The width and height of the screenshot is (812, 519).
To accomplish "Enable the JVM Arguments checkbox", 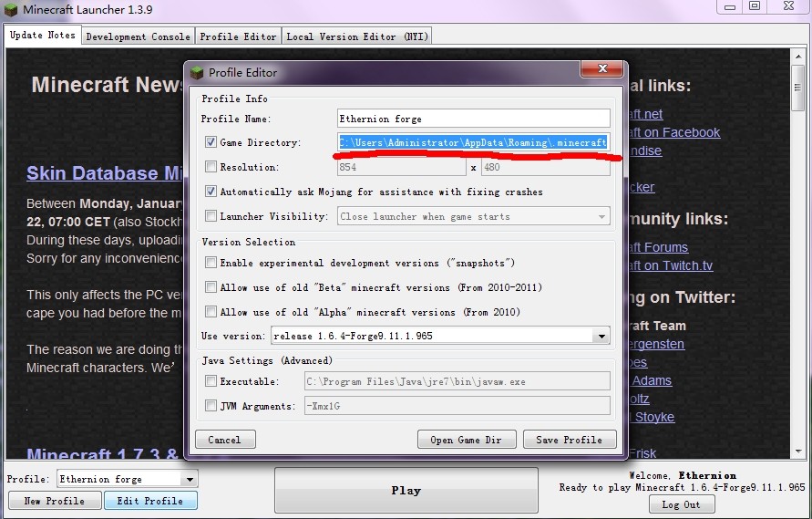I will point(211,406).
